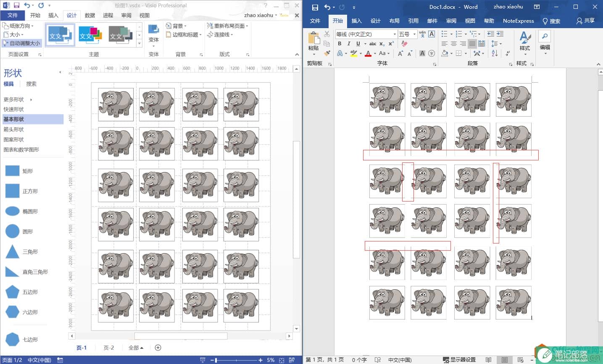Open the font name dropdown 等线 in Word
Image resolution: width=603 pixels, height=364 pixels.
pyautogui.click(x=395, y=34)
